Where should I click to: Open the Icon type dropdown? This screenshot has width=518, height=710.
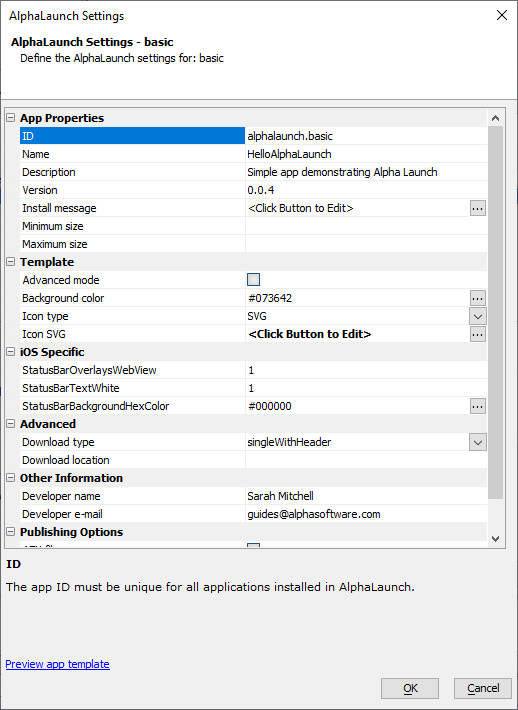click(477, 317)
